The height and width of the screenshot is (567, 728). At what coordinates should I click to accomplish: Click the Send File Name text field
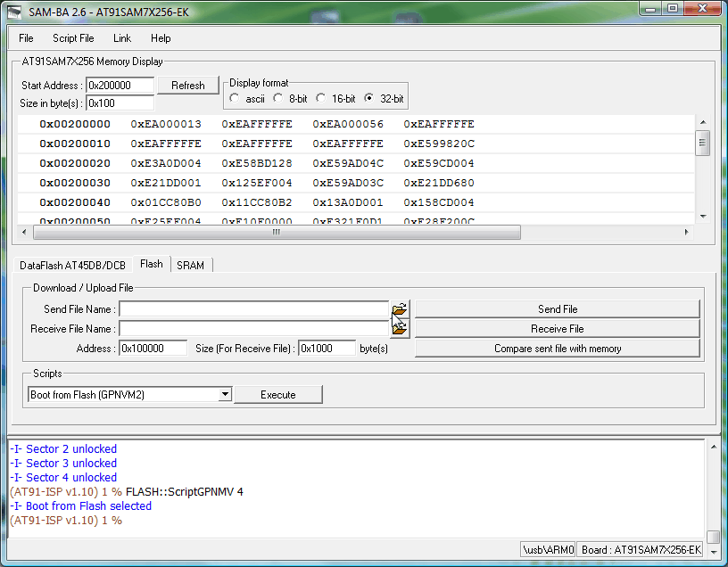point(254,309)
